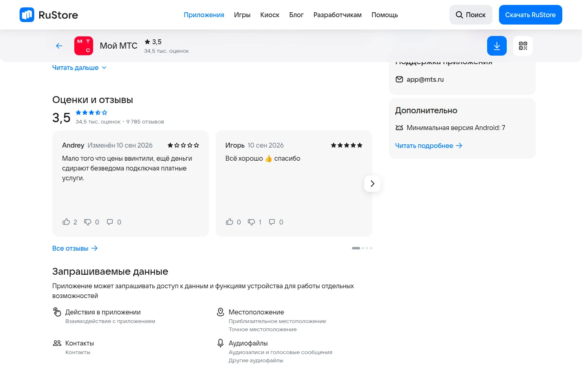Dislike Игорь's review with thumbs down

coord(252,222)
